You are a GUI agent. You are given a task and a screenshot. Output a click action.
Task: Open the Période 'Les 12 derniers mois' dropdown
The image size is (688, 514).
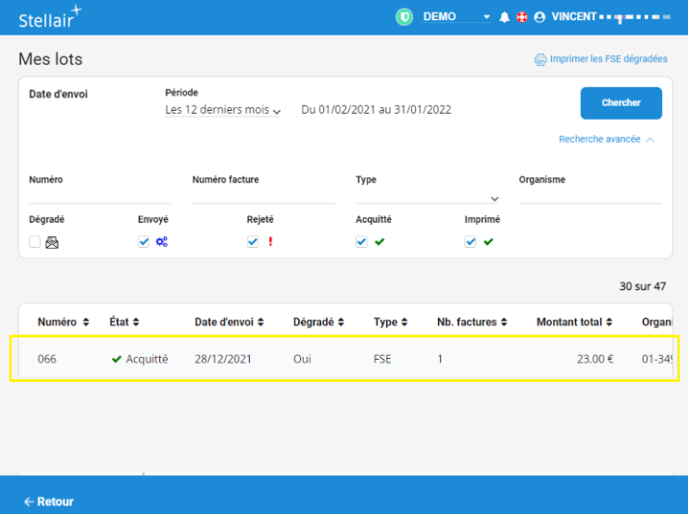[x=223, y=110]
